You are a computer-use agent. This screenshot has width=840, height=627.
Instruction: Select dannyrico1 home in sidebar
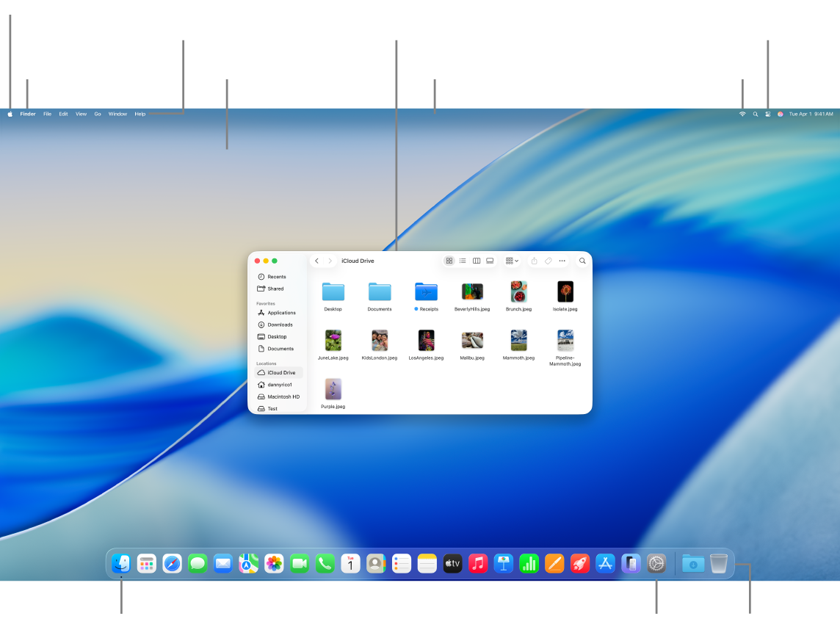(x=278, y=385)
